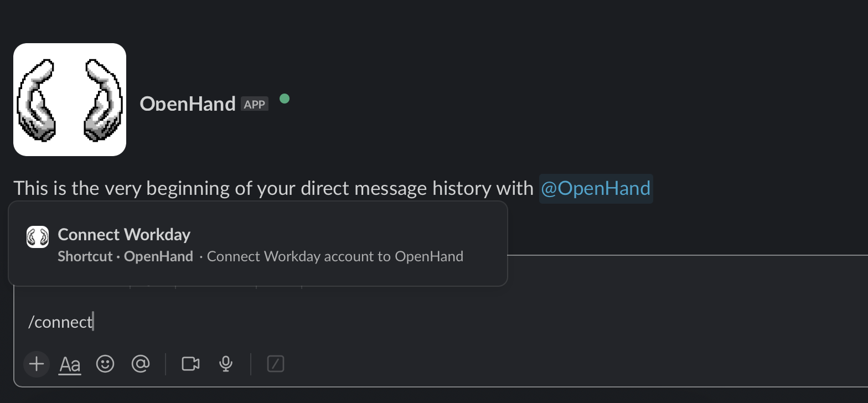This screenshot has width=868, height=403.
Task: Open the shortcuts menu via the slash icon
Action: [x=275, y=364]
